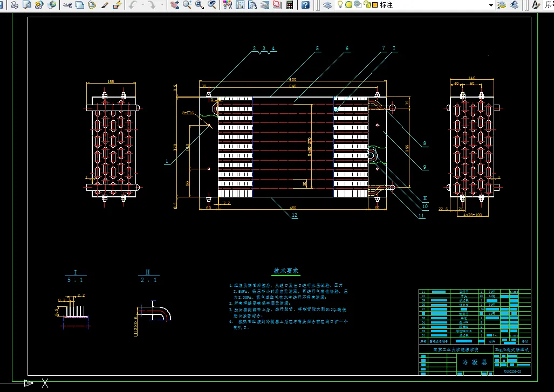The height and width of the screenshot is (392, 554).
Task: Click the Undo arrow button
Action: [134, 5]
